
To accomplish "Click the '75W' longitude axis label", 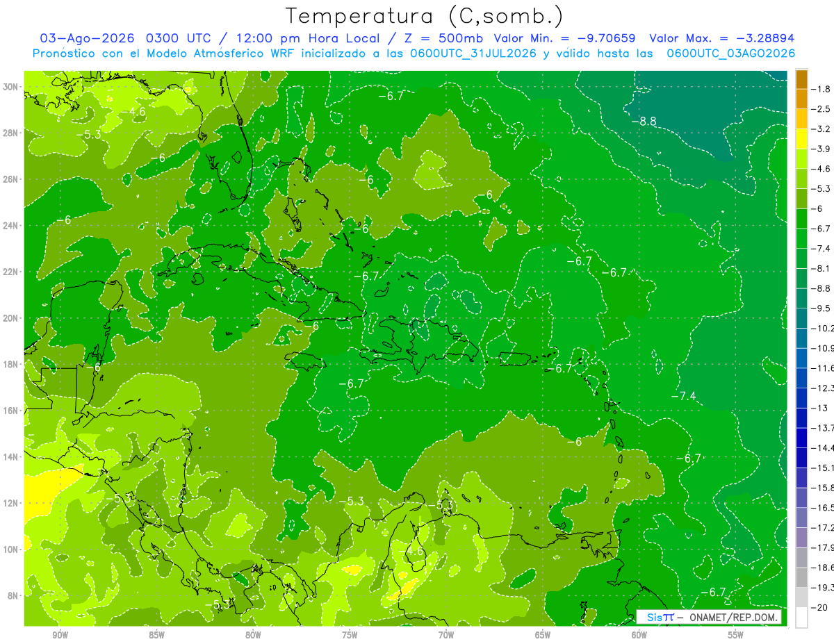I will click(350, 635).
